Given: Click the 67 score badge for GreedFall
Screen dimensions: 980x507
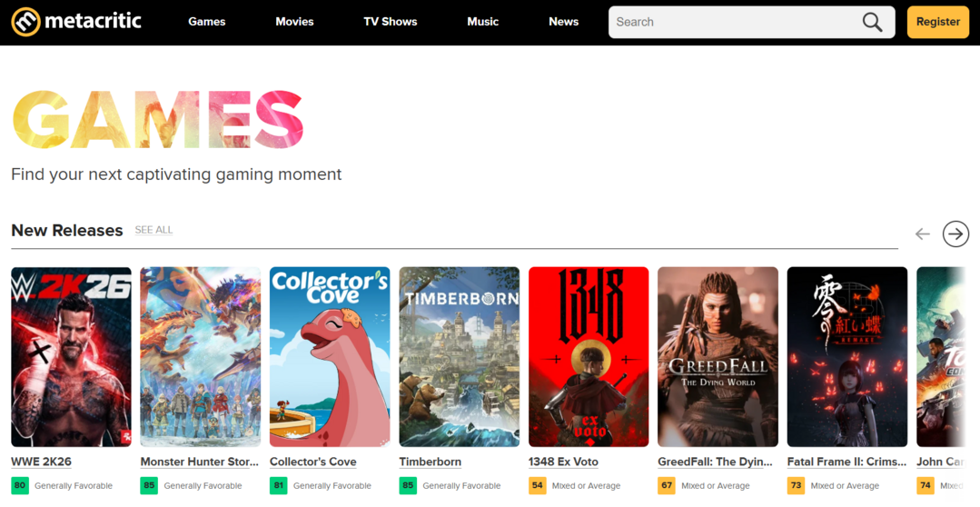Looking at the screenshot, I should point(667,485).
